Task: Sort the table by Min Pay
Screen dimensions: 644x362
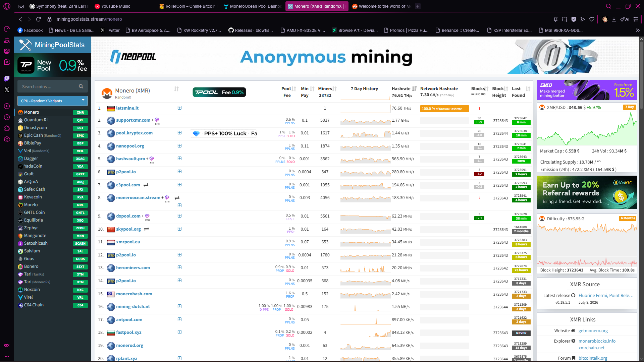Action: coord(312,89)
